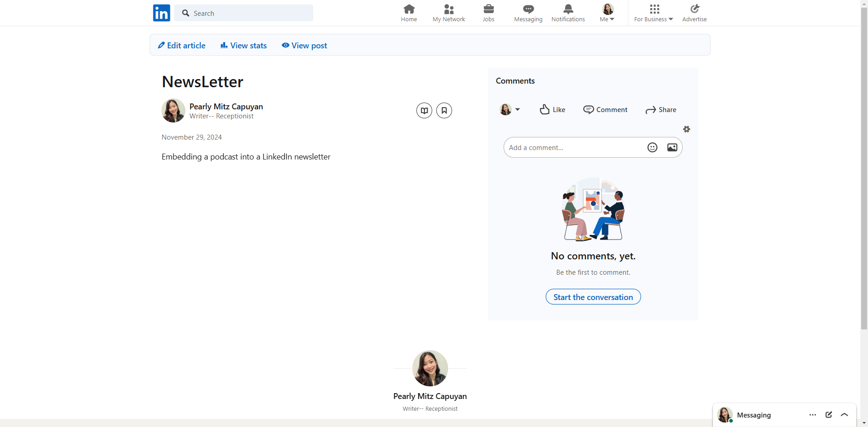Click the Messaging overlay profile avatar
The image size is (868, 427).
[725, 415]
